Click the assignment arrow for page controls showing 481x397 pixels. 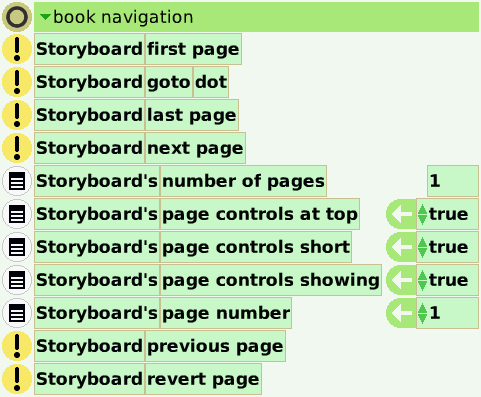[401, 280]
